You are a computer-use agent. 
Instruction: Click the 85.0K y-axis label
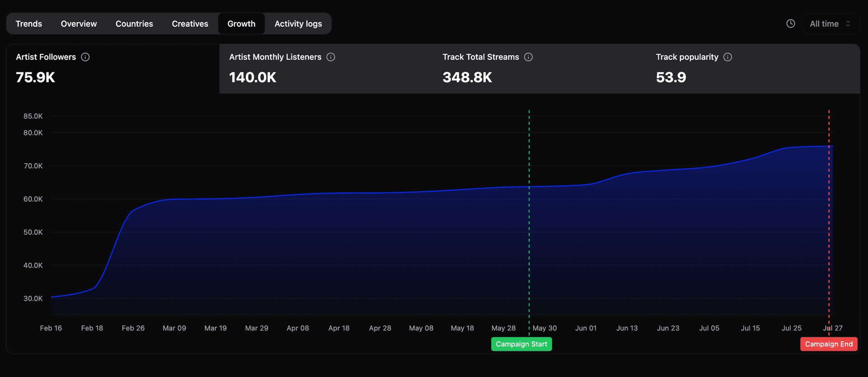tap(33, 116)
